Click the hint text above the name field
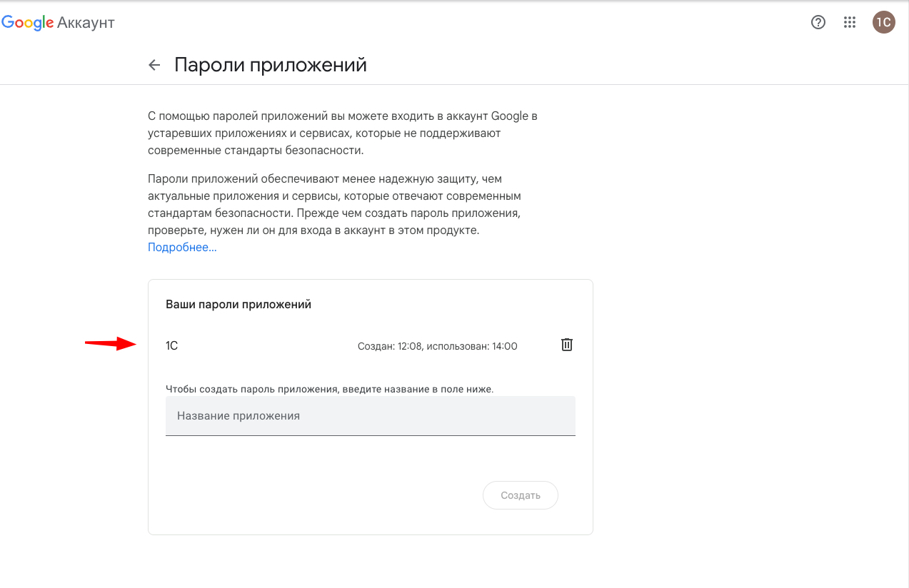909x588 pixels. point(329,390)
